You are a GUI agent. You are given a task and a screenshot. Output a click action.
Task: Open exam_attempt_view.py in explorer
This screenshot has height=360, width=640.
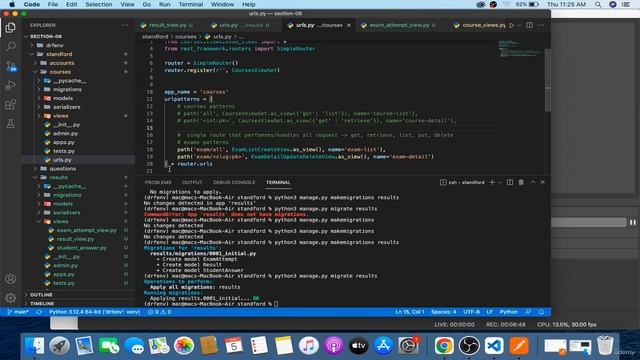(86, 230)
